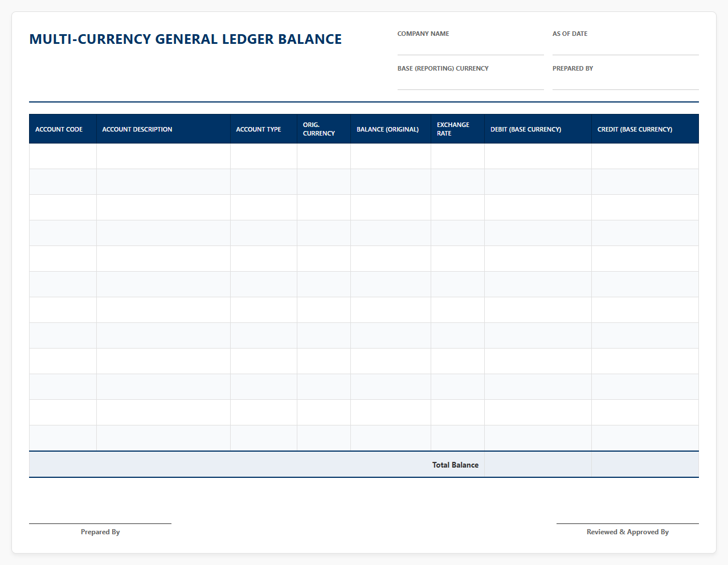
Task: Click the footer Prepared By signature line
Action: tap(100, 523)
